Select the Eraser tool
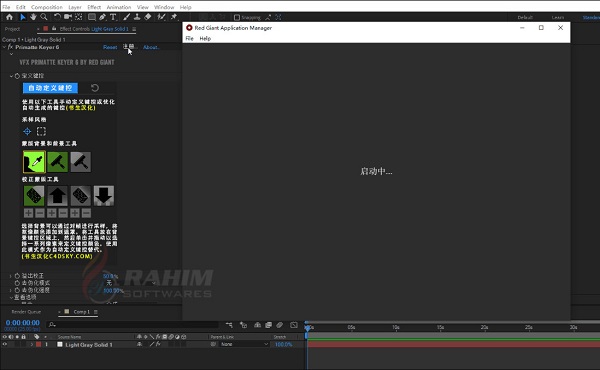Image resolution: width=600 pixels, height=370 pixels. pyautogui.click(x=148, y=17)
